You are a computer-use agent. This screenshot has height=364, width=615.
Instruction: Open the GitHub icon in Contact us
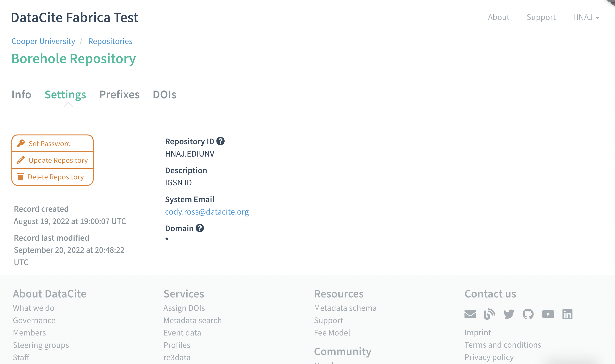click(528, 314)
